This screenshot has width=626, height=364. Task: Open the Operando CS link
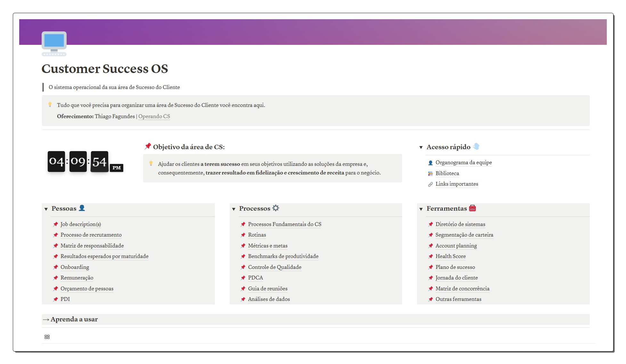click(x=154, y=116)
